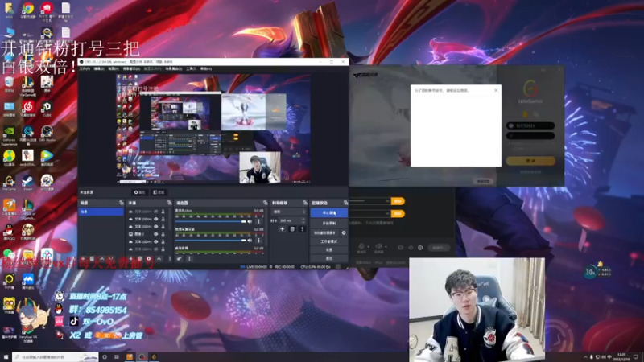Image resolution: width=644 pixels, height=362 pixels.
Task: Open the Windows Start button
Action: (x=6, y=357)
